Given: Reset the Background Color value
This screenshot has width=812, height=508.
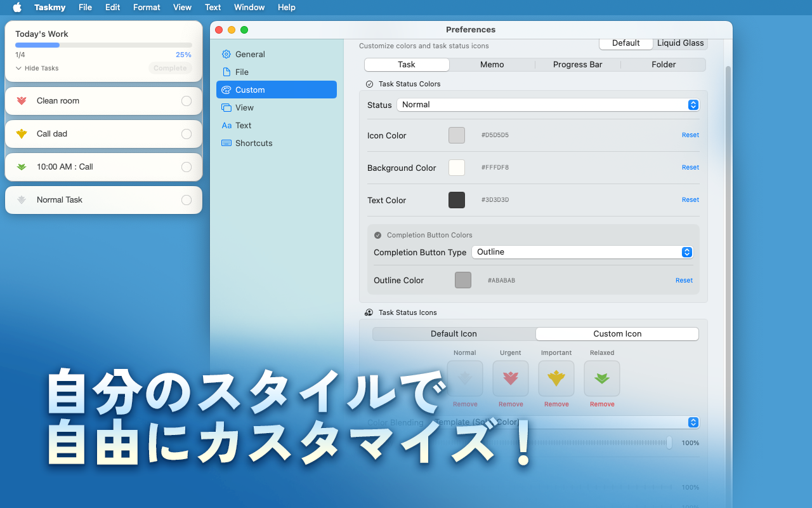Looking at the screenshot, I should [x=690, y=168].
